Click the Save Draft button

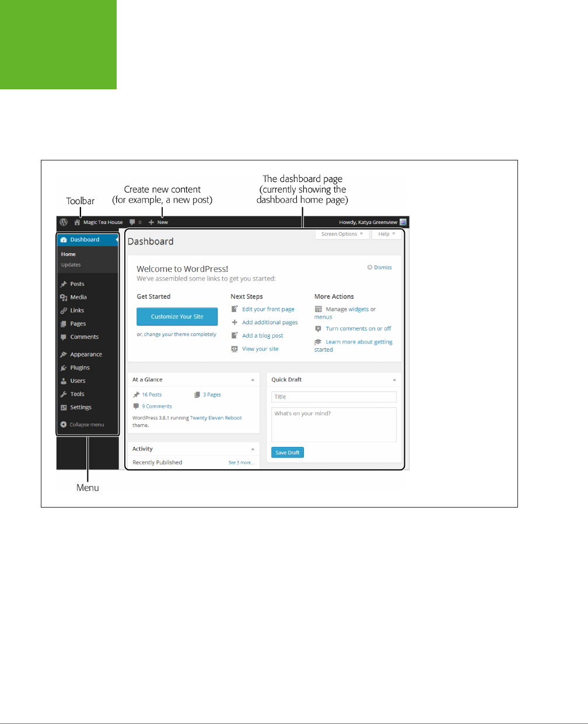(x=288, y=453)
